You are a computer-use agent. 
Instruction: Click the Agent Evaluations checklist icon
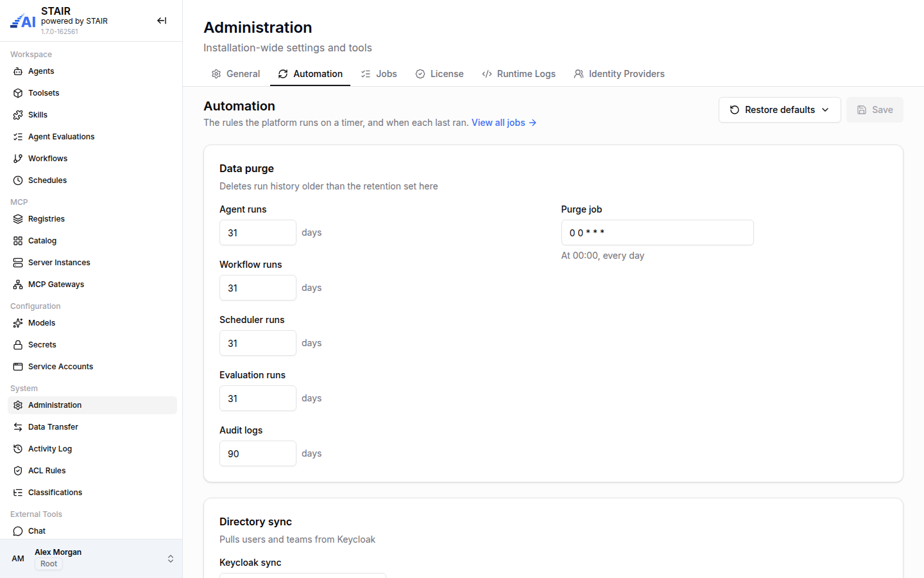[x=18, y=137]
